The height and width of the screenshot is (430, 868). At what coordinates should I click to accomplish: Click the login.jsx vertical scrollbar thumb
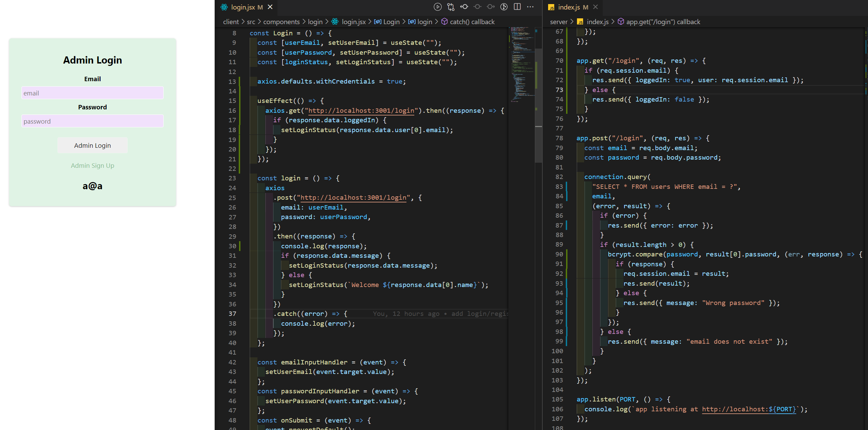point(538,102)
